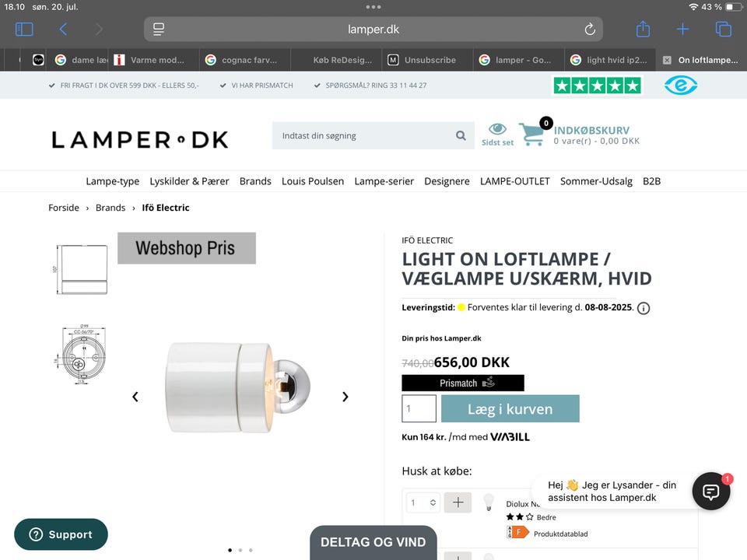Open the shopping cart icon
This screenshot has height=560, width=747.
pos(532,134)
